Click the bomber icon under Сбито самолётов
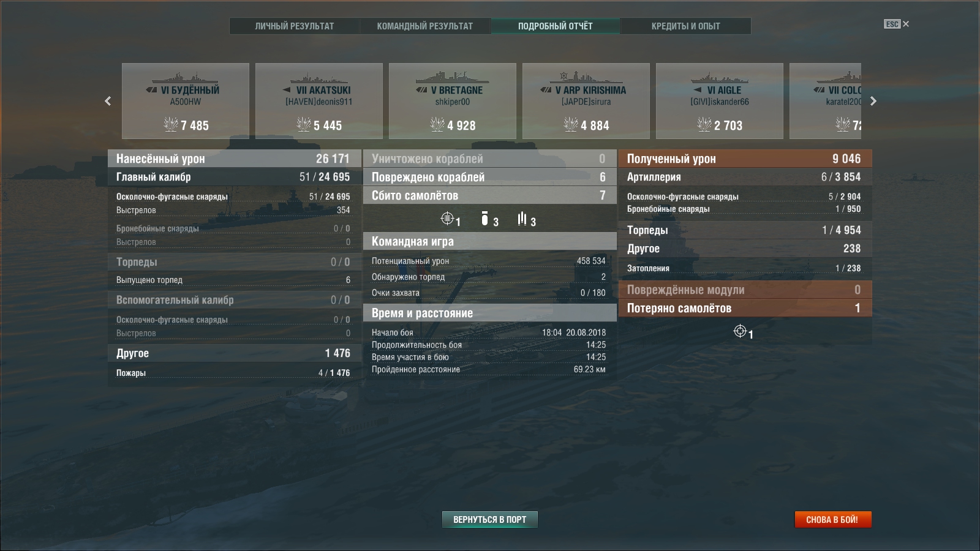This screenshot has width=980, height=551. point(484,219)
